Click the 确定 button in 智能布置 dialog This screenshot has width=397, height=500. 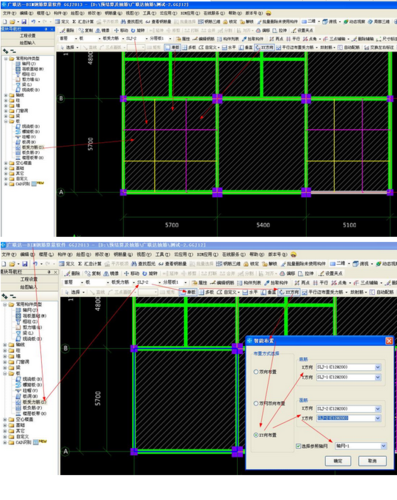click(x=338, y=461)
